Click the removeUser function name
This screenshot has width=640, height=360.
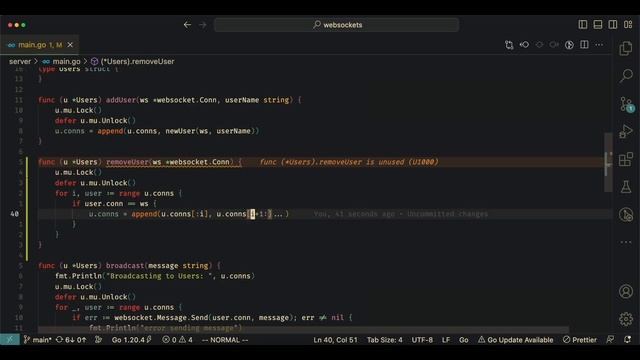pos(127,162)
